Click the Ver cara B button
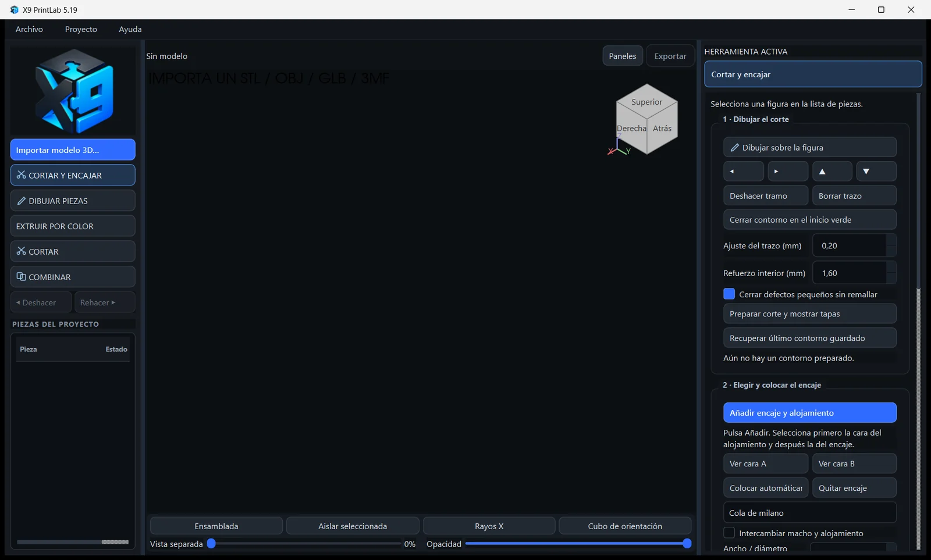Viewport: 931px width, 560px height. pyautogui.click(x=854, y=463)
